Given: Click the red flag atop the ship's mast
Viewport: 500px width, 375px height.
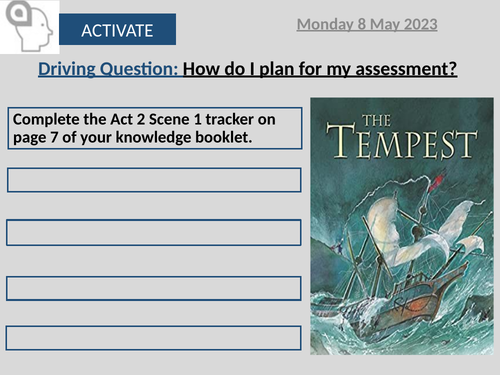Looking at the screenshot, I should tap(437, 183).
